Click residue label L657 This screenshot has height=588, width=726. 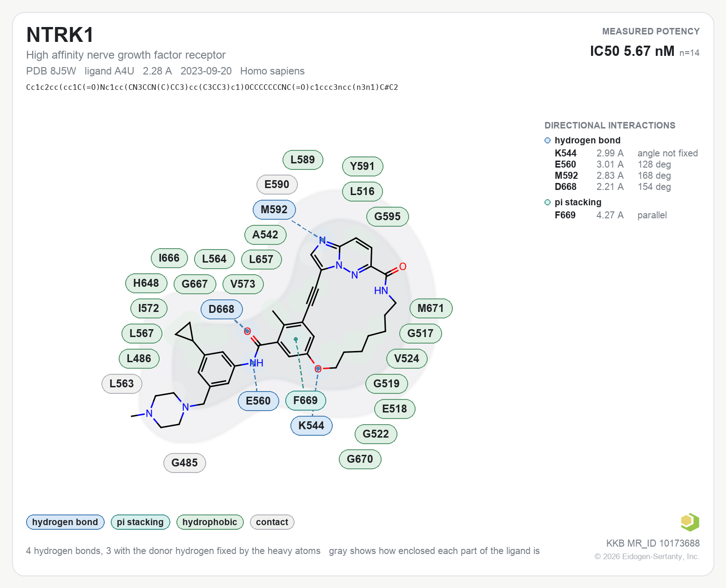coord(261,259)
